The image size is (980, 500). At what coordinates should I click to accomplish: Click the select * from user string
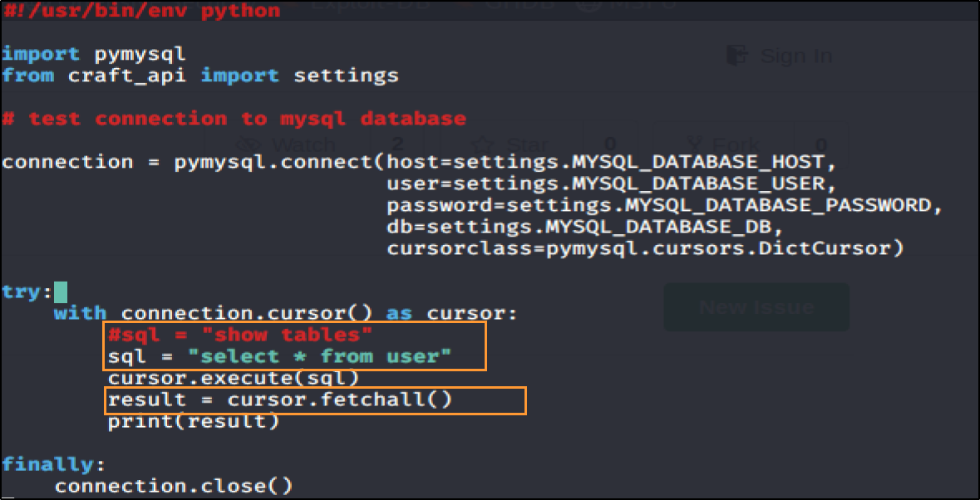pos(319,357)
